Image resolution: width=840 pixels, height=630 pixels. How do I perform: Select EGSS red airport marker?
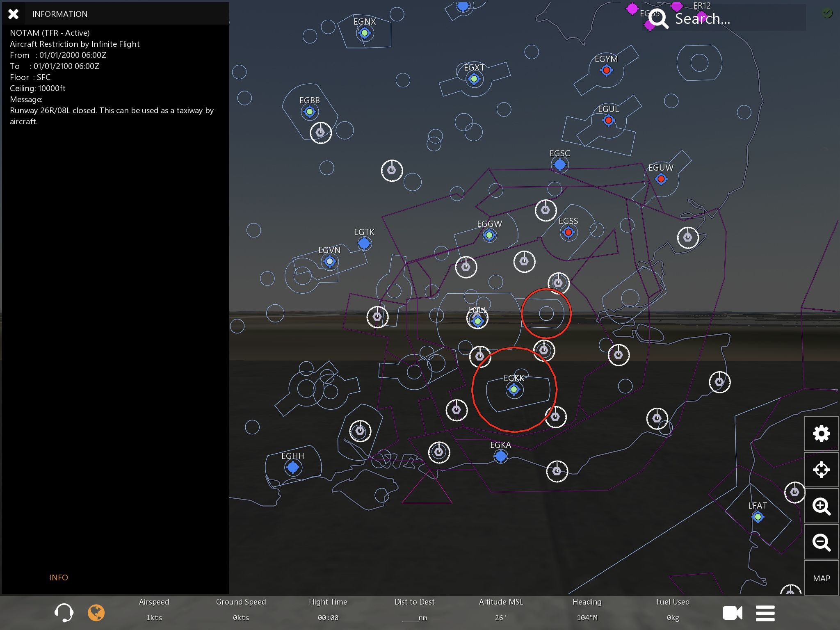click(568, 233)
